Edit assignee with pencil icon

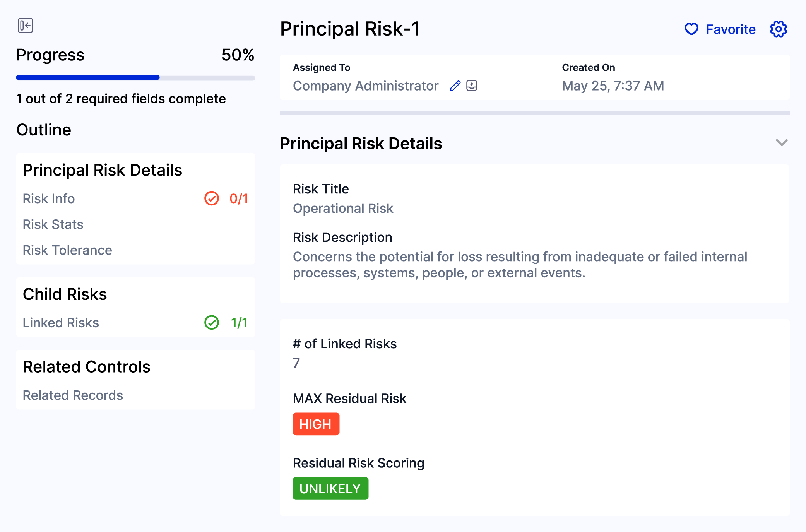[455, 86]
